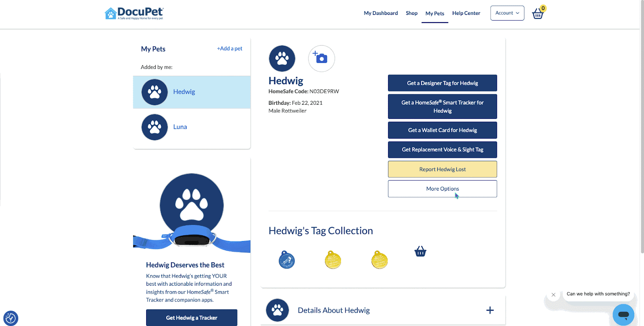Click +Add a pet link
Viewport: 644px width, 326px height.
tap(229, 48)
